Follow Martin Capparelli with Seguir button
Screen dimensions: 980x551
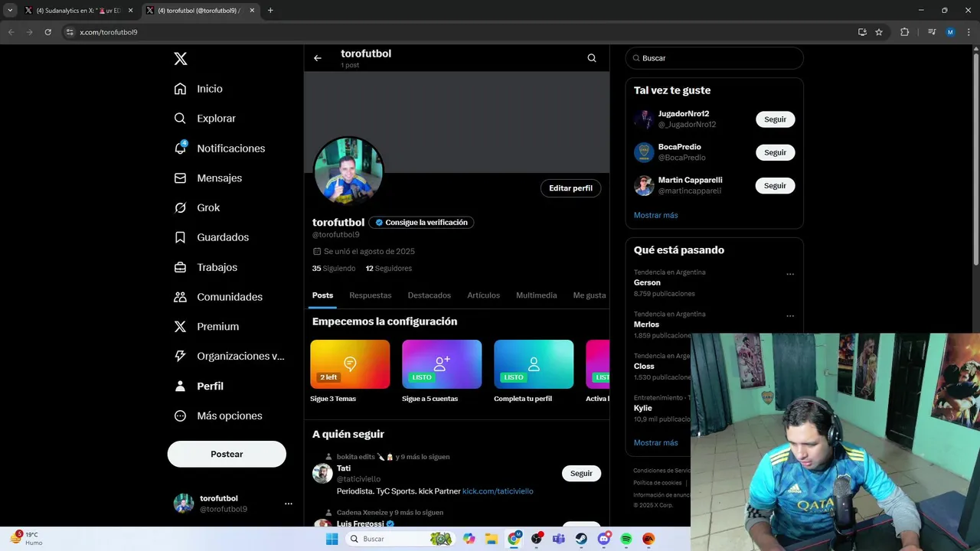point(775,186)
